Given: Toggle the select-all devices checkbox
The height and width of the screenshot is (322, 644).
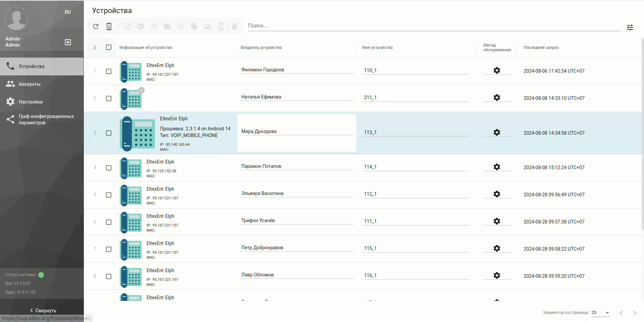Looking at the screenshot, I should [x=109, y=47].
